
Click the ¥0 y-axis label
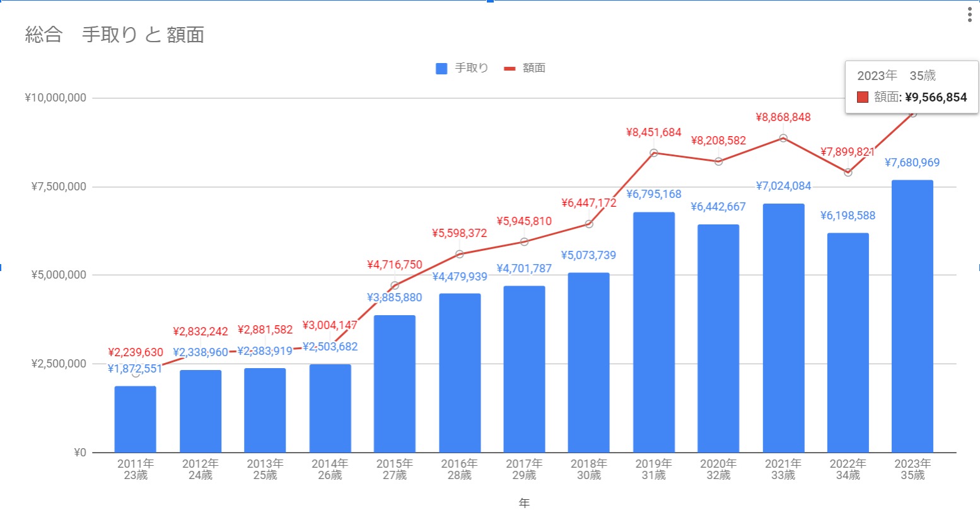80,453
